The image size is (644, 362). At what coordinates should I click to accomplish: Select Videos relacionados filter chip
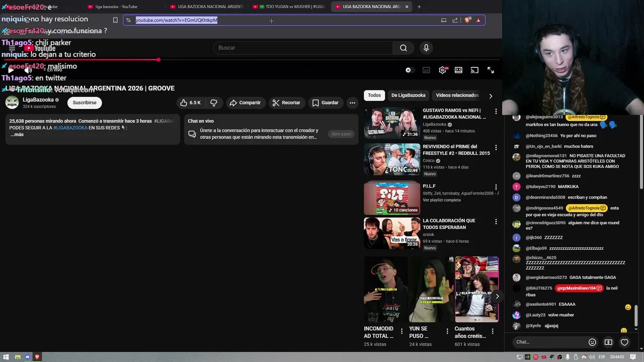tap(457, 95)
